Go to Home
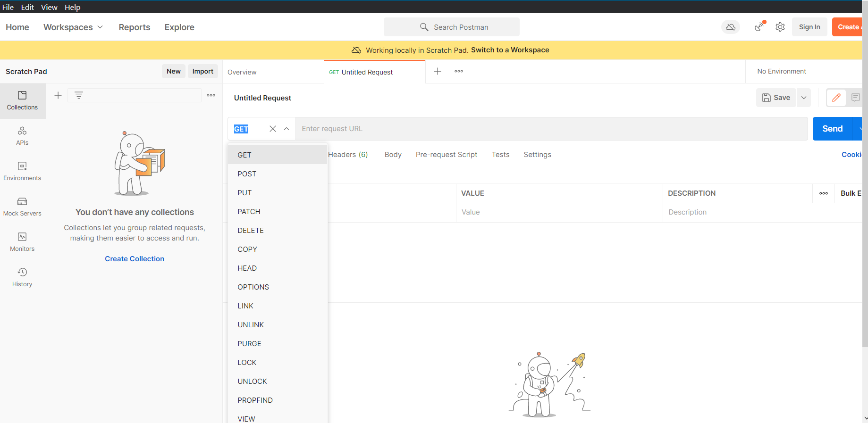Viewport: 868px width, 423px height. click(x=17, y=27)
